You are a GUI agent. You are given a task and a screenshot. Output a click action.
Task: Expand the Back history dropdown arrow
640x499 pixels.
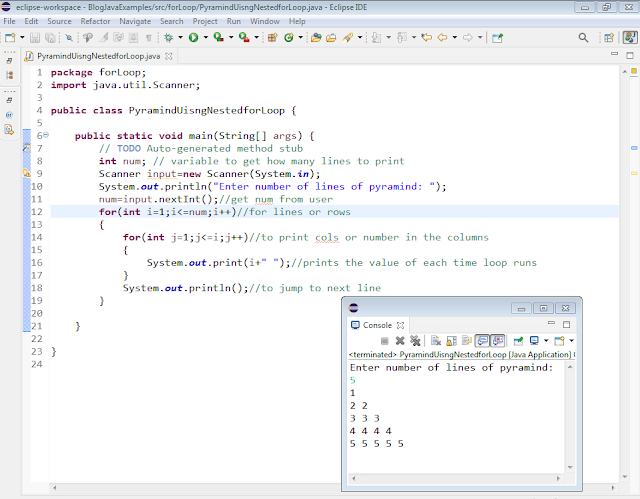(x=454, y=38)
